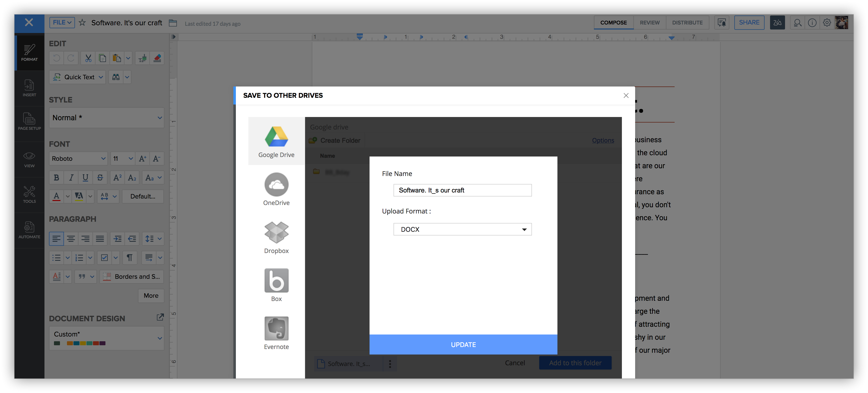Click the blue UPDATE button

(x=463, y=344)
